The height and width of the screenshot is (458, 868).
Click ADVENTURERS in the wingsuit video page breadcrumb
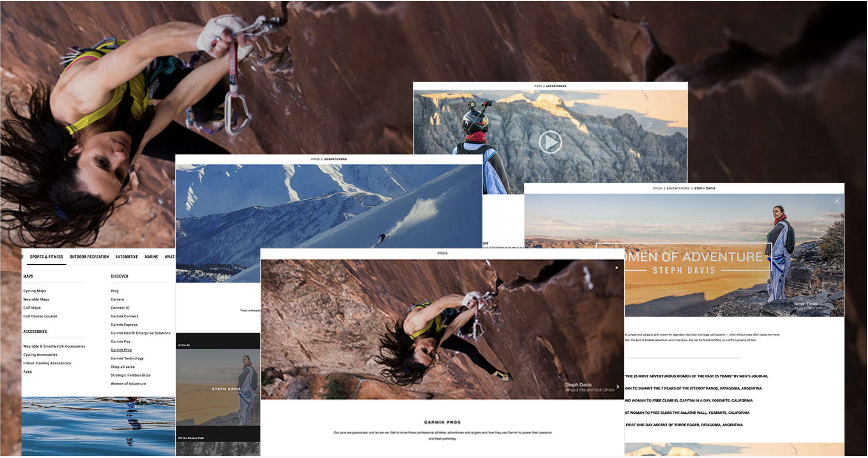556,86
